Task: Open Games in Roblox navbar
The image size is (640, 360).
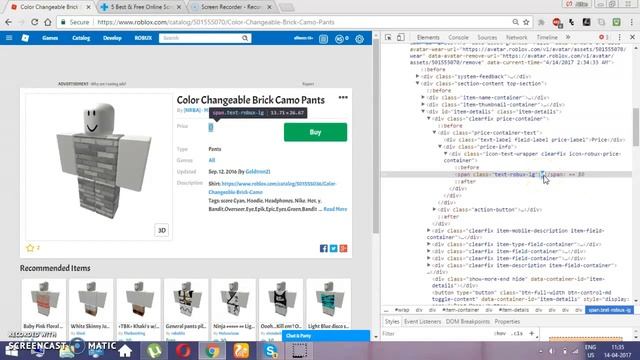Action: point(50,38)
